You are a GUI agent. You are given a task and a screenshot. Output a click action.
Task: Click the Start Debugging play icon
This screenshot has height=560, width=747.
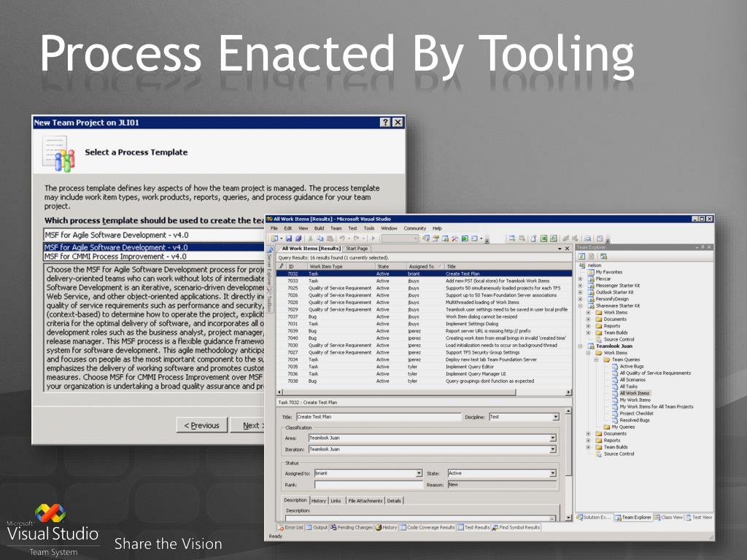373,238
